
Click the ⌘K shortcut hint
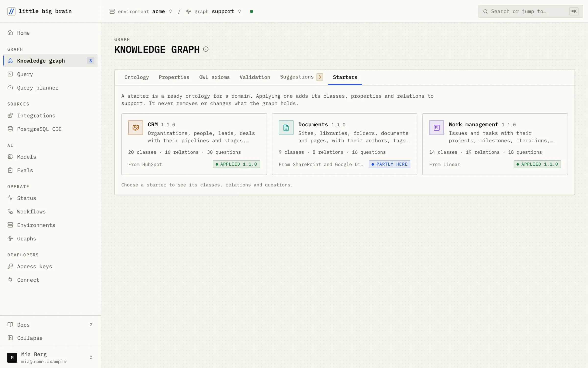[574, 11]
